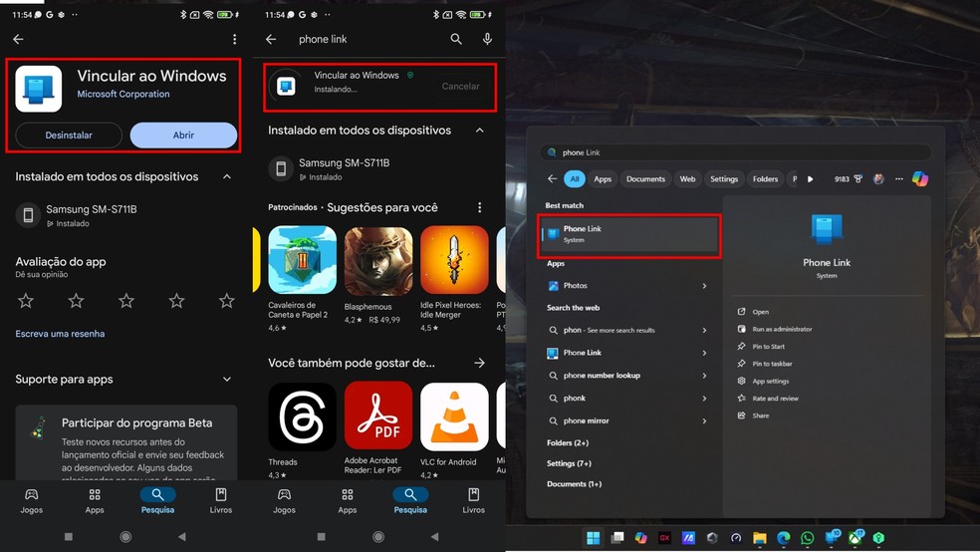Click the Windows search box with 'phone Link'
980x552 pixels.
point(736,152)
